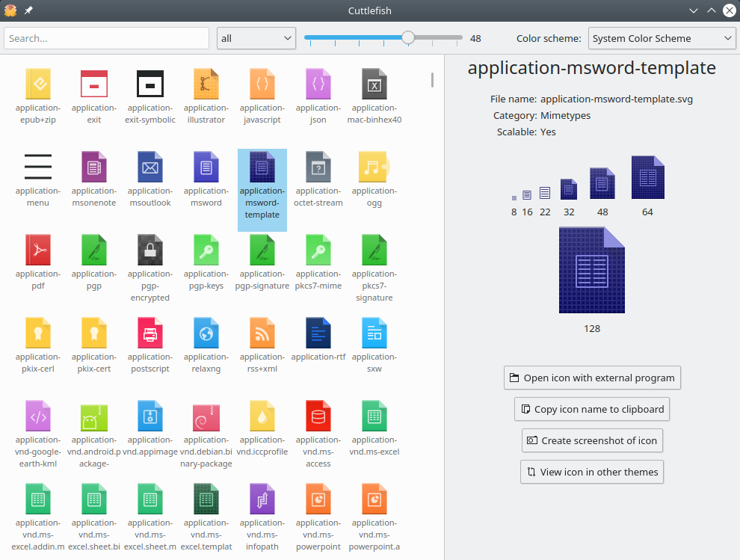The width and height of the screenshot is (740, 560).
Task: Click the icon size slider handle
Action: pyautogui.click(x=408, y=38)
